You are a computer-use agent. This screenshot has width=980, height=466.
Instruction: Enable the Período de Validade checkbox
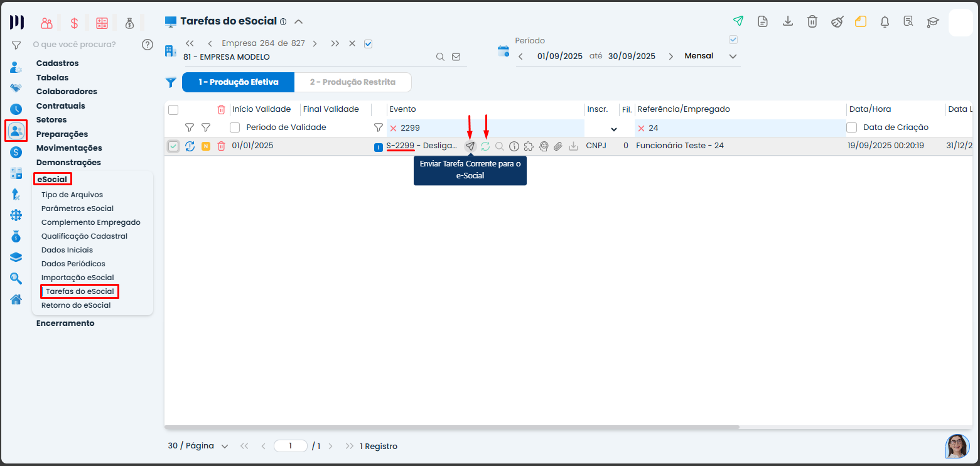235,127
